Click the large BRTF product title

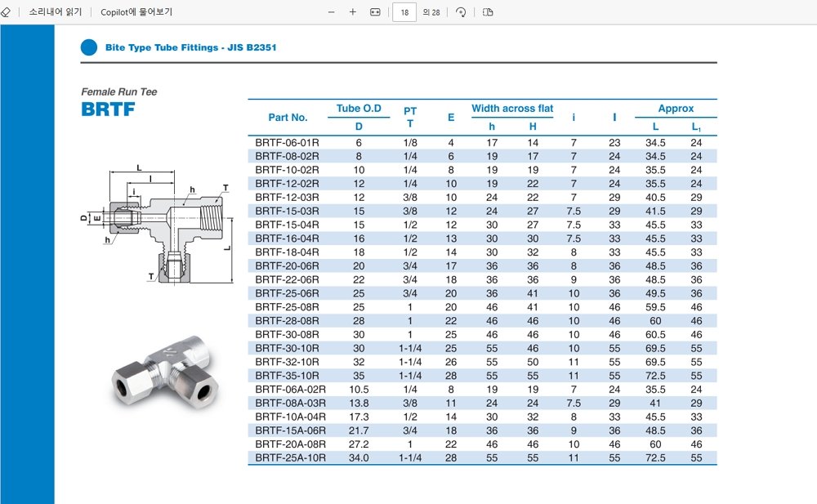pos(108,109)
